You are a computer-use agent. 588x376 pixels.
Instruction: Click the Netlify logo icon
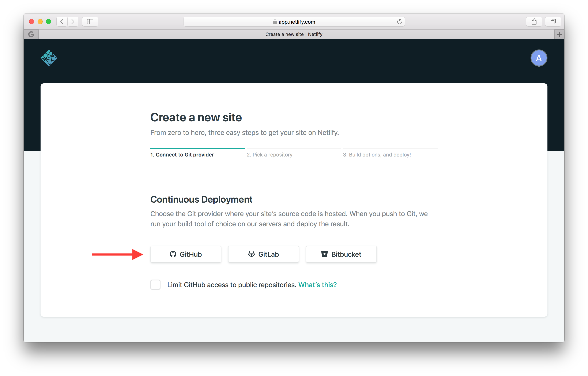coord(49,58)
